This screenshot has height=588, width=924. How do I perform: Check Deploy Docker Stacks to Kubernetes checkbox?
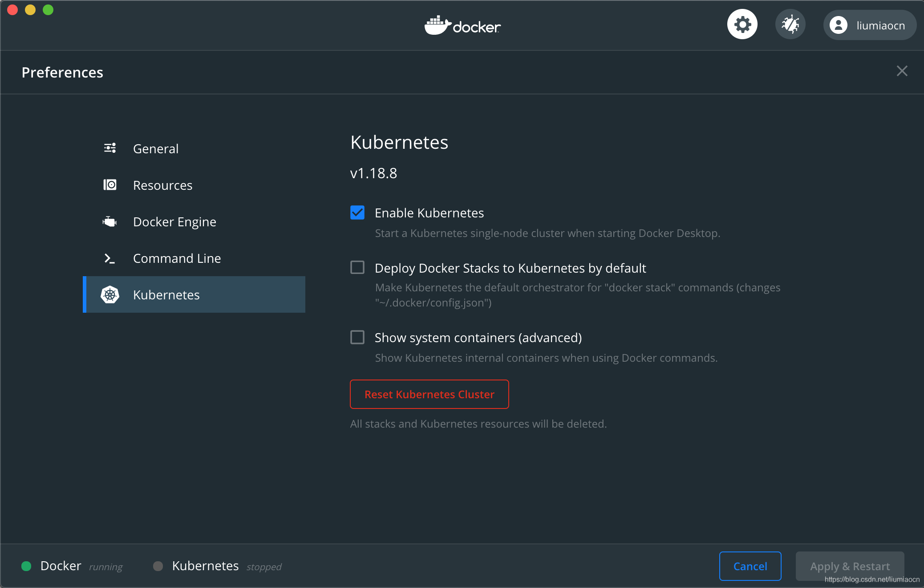click(357, 267)
